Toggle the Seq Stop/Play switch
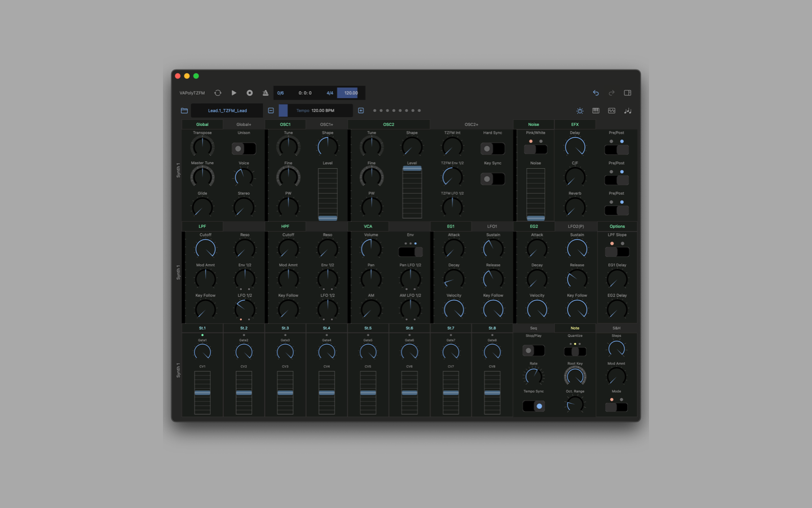Screen dimensions: 812x508 tap(533, 351)
